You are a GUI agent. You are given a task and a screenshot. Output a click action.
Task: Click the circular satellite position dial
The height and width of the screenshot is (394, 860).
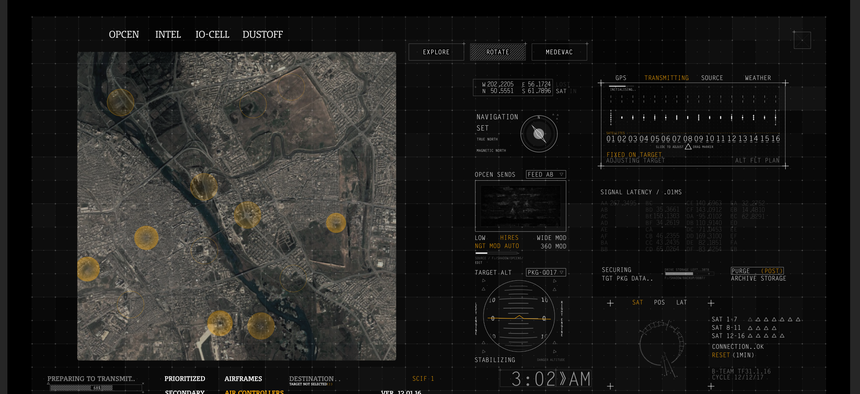pos(661,347)
